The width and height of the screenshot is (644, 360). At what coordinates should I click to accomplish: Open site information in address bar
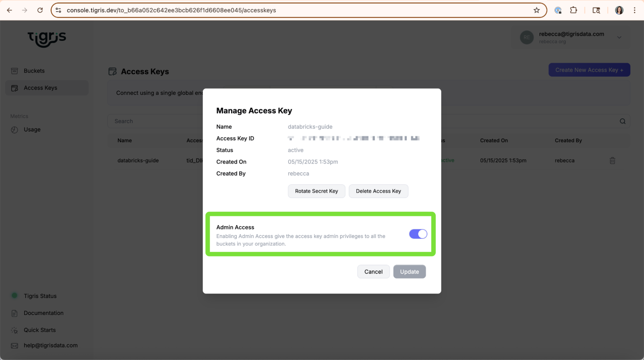tap(58, 10)
